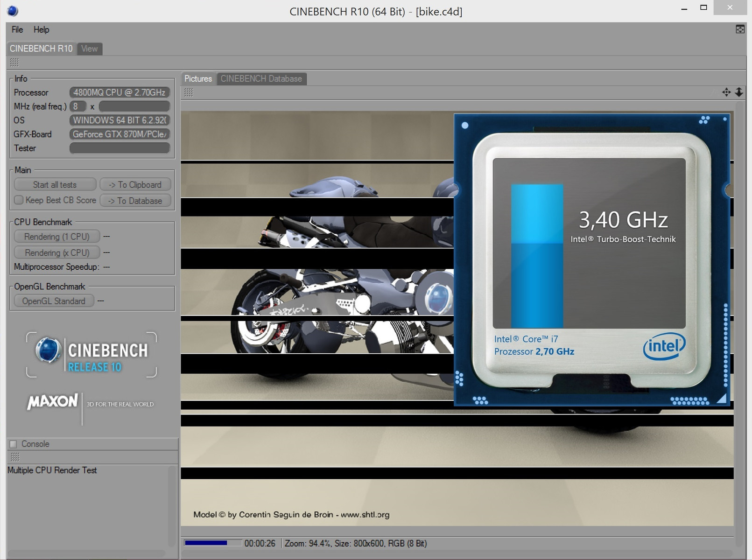The width and height of the screenshot is (752, 560).
Task: Click the CINEBENCH app icon in title bar
Action: pos(13,10)
